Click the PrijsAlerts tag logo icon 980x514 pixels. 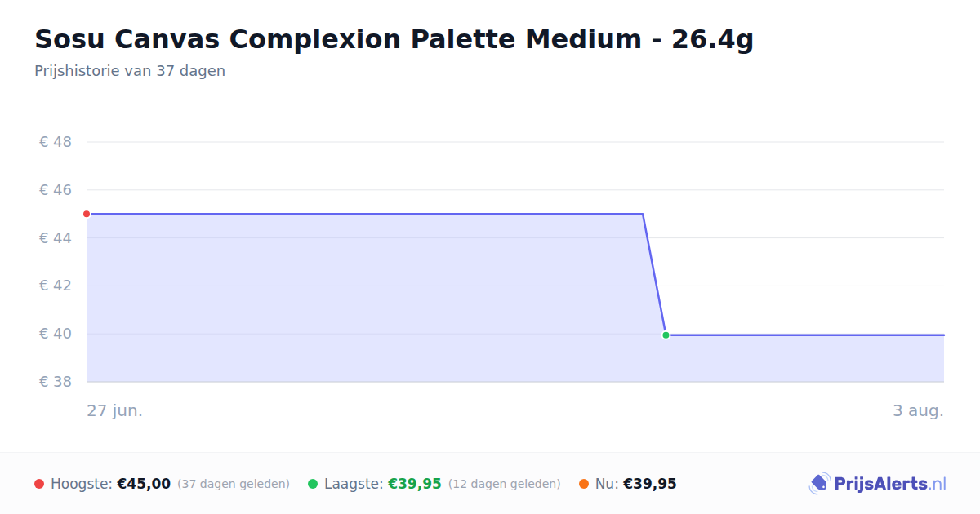(819, 484)
